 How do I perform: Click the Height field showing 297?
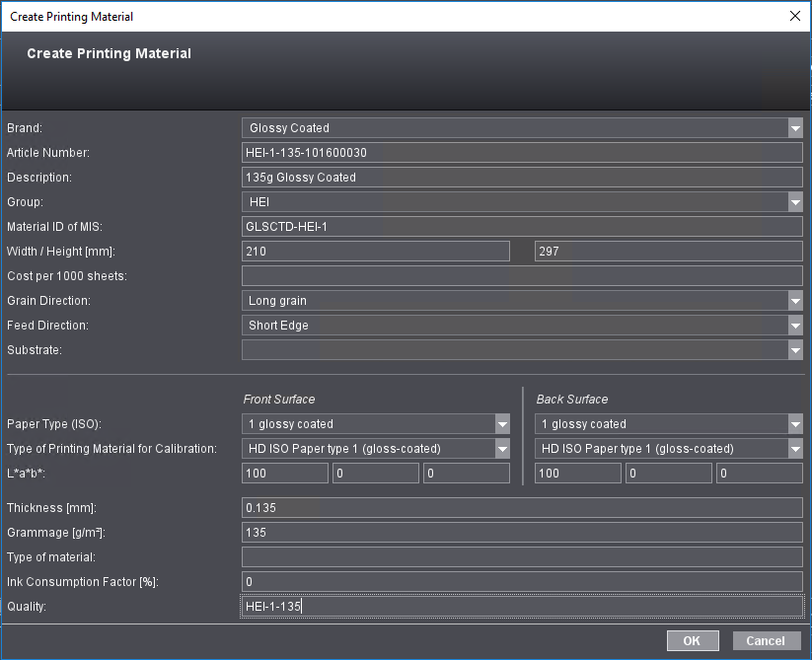coord(667,252)
